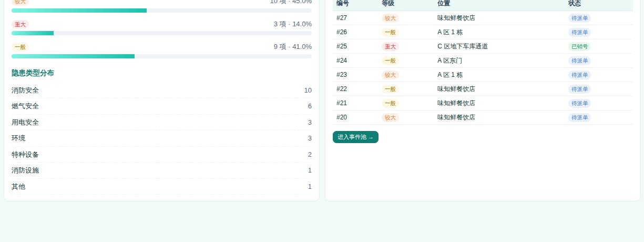This screenshot has height=242, width=644.
Task: Click the 一般 level progress bar
Action: click(161, 56)
